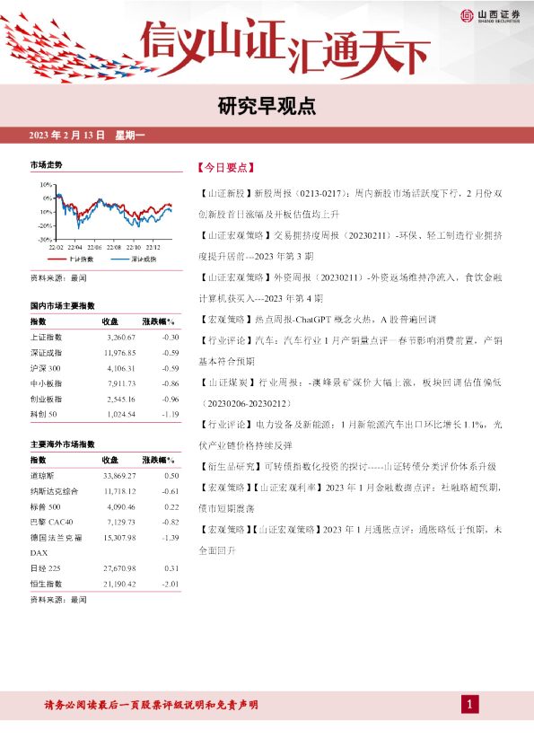Click the page number 1 badge

pos(469,705)
